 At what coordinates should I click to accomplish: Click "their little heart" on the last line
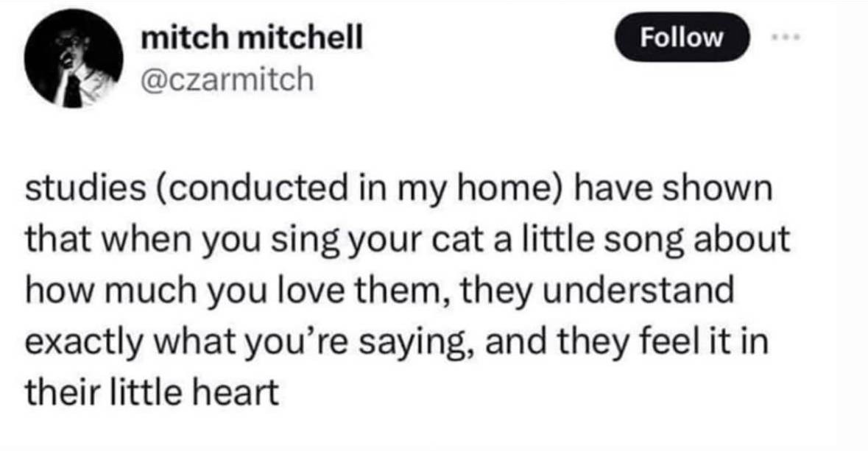[153, 393]
